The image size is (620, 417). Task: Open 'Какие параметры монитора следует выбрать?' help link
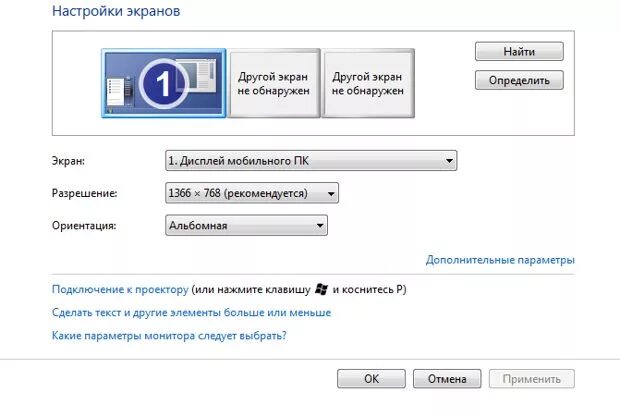coord(169,336)
